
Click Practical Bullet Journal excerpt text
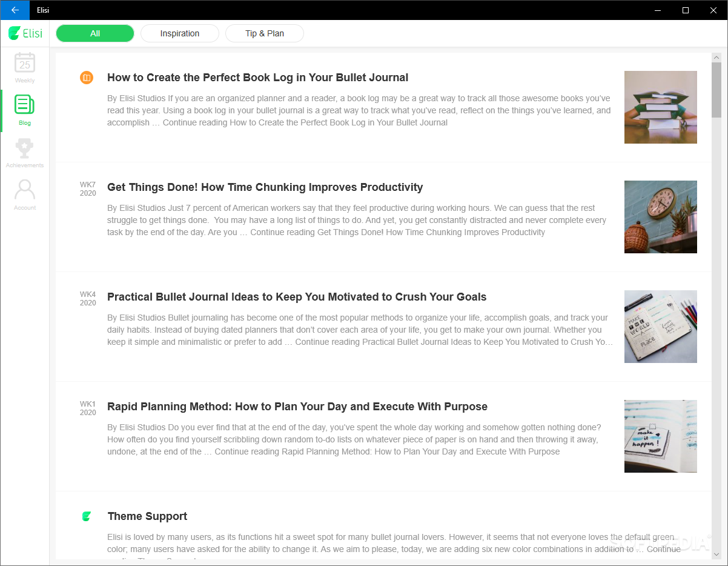pos(360,330)
